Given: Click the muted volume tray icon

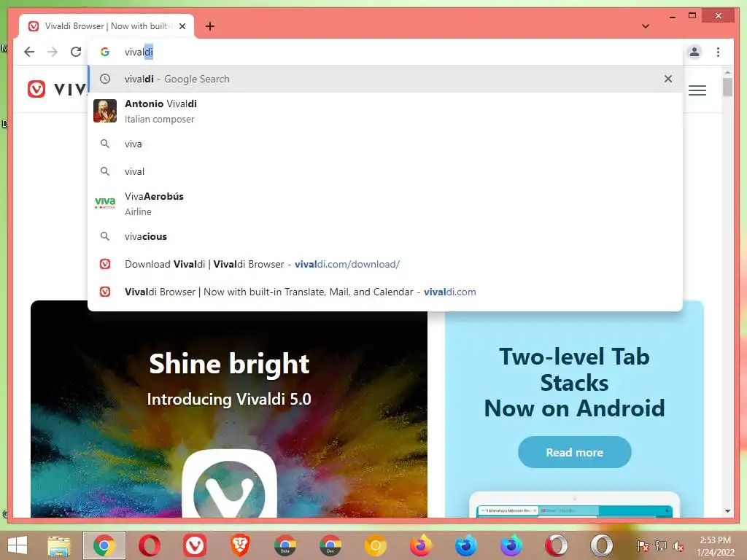Looking at the screenshot, I should [x=678, y=546].
